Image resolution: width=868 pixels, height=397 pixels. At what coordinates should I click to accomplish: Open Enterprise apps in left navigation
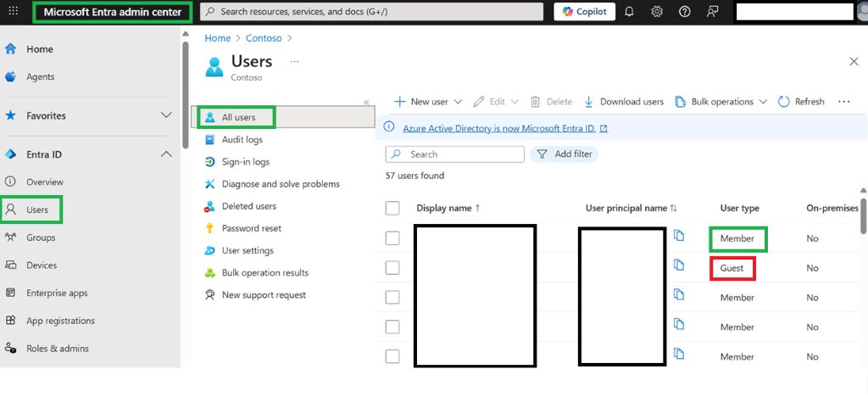(x=57, y=293)
